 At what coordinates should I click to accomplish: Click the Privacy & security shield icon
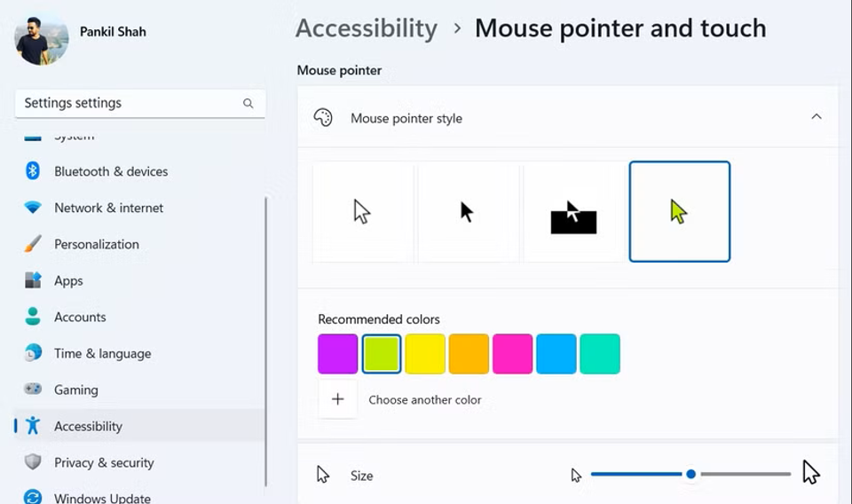tap(33, 462)
